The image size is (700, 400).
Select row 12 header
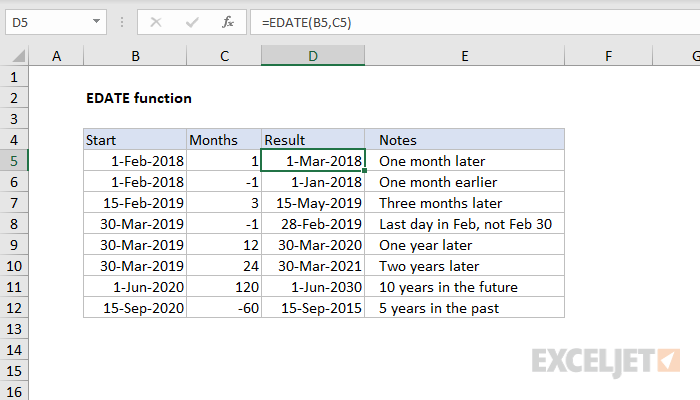pos(14,308)
